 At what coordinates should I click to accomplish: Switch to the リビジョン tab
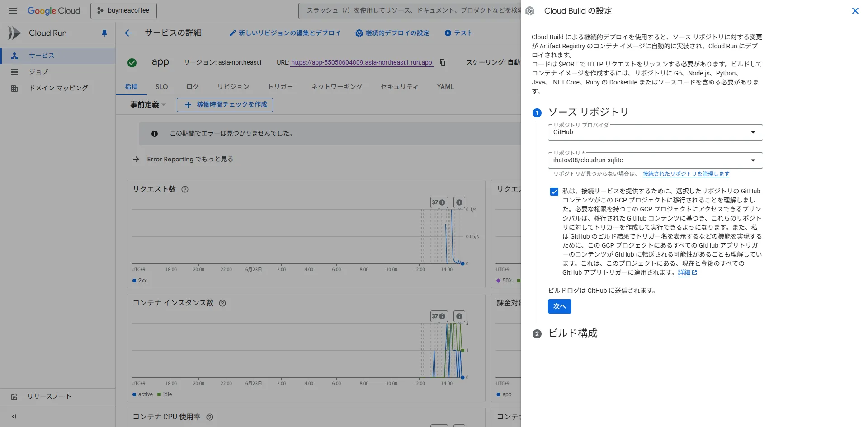point(233,87)
